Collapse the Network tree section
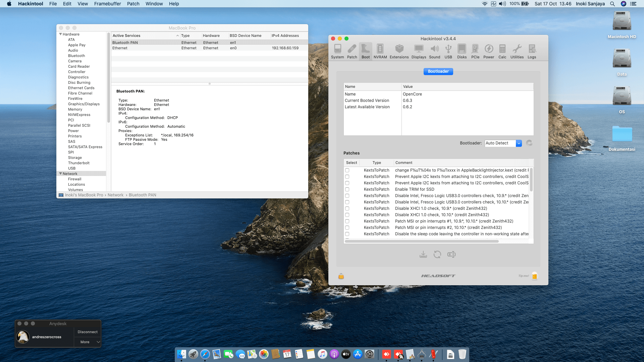The image size is (644, 362). tap(61, 174)
